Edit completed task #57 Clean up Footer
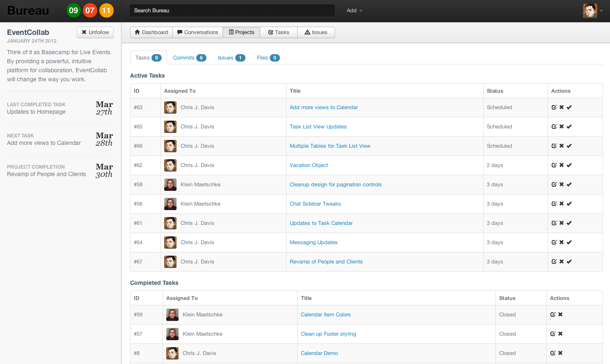Image resolution: width=610 pixels, height=364 pixels. click(x=553, y=334)
